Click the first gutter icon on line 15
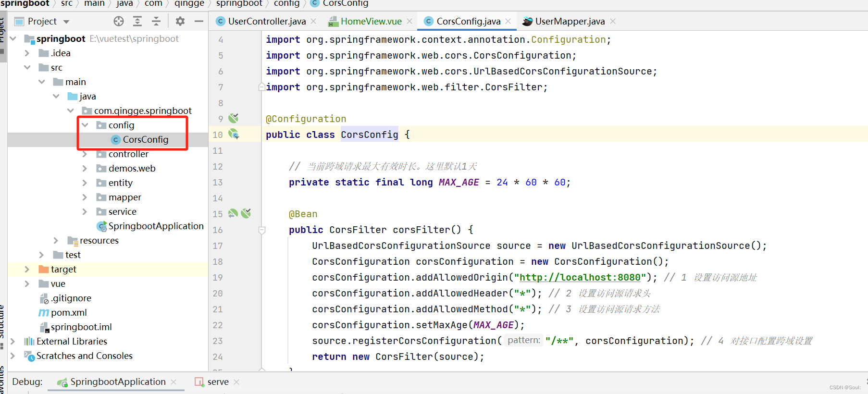Image resolution: width=868 pixels, height=394 pixels. [233, 213]
